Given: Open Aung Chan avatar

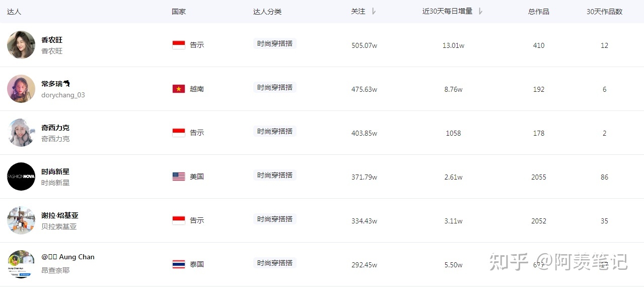Looking at the screenshot, I should point(21,264).
